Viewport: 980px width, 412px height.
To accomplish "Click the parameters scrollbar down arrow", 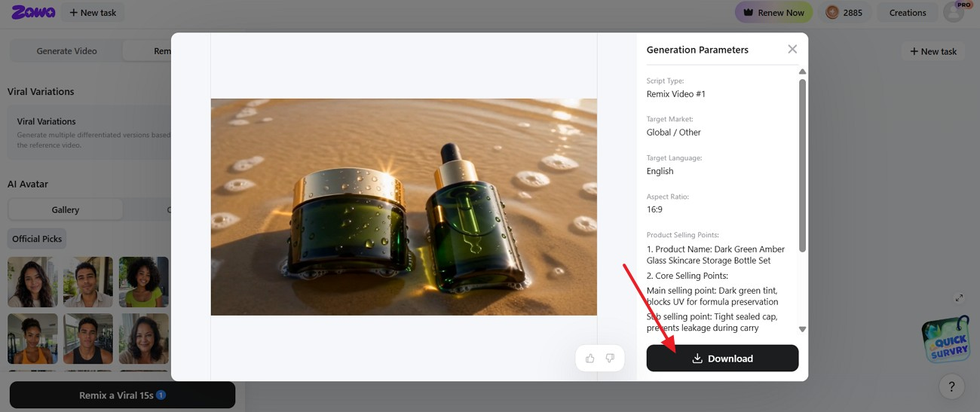I will tap(802, 329).
